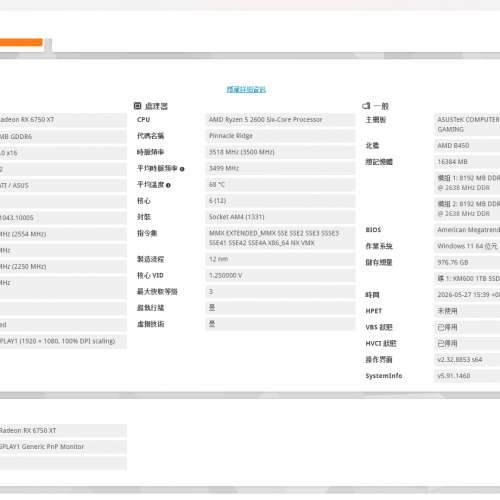This screenshot has width=500, height=500.
Task: Select the MMX EXTENDED_MMX instruction set value
Action: coord(280,238)
